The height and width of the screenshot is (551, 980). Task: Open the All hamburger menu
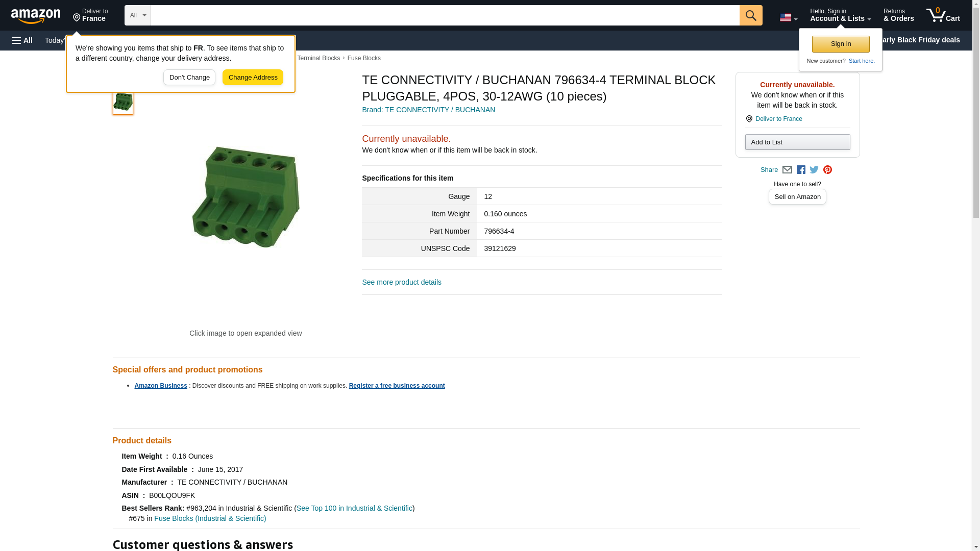tap(22, 40)
